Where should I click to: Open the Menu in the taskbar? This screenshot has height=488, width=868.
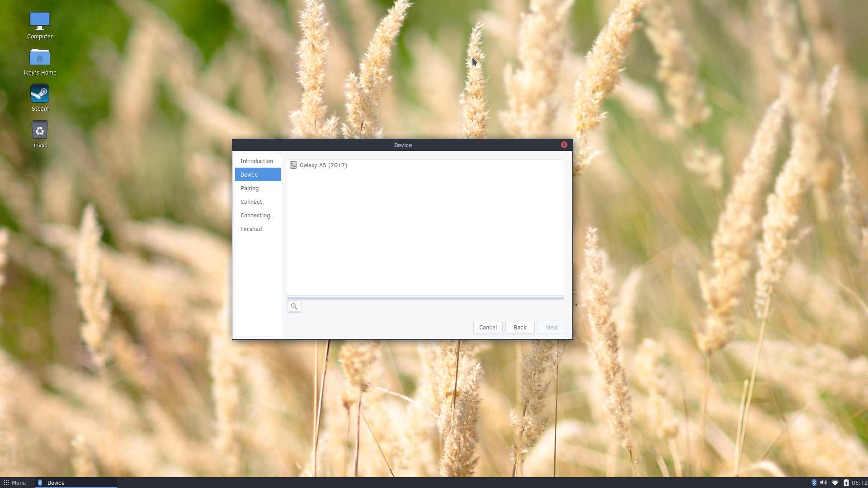[15, 483]
